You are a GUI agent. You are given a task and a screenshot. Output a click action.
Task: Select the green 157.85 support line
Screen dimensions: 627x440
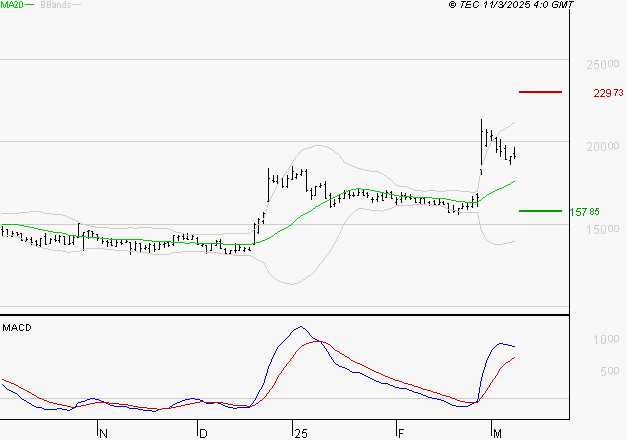coord(540,211)
